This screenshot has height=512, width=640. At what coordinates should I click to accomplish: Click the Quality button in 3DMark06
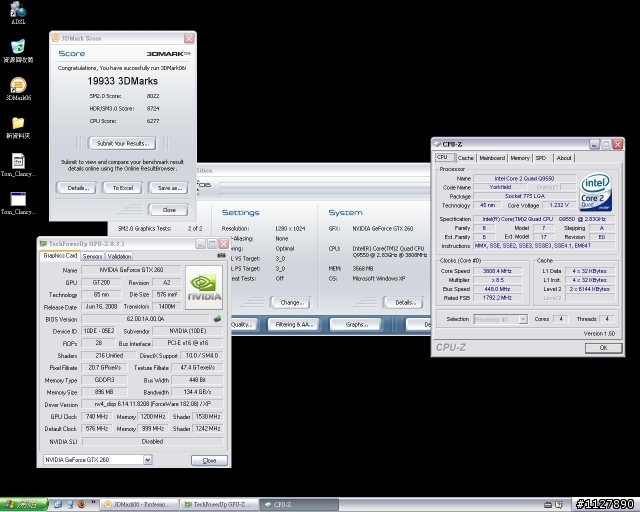pos(243,325)
